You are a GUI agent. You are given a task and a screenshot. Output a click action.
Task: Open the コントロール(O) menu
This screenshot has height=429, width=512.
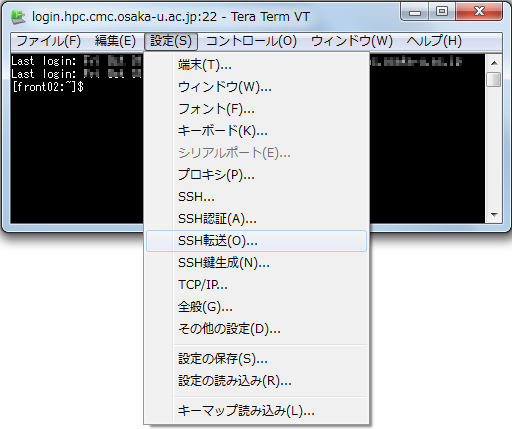251,41
